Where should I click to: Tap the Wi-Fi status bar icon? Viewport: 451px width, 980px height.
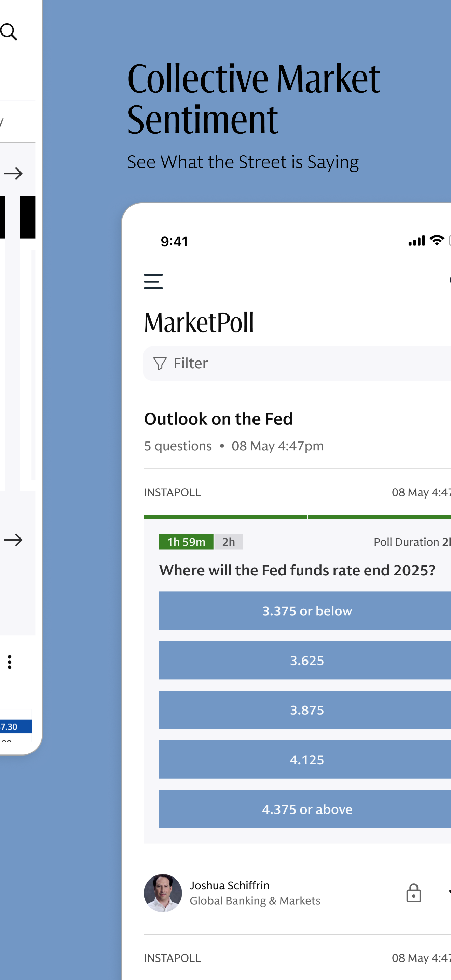click(x=437, y=241)
